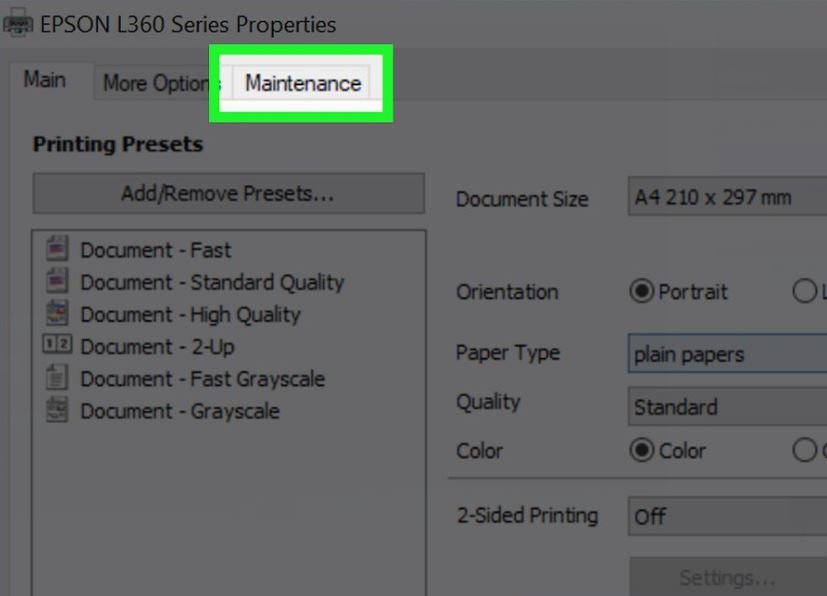Select the unselected Orientation radio beside Portrait
The width and height of the screenshot is (827, 596).
(804, 291)
